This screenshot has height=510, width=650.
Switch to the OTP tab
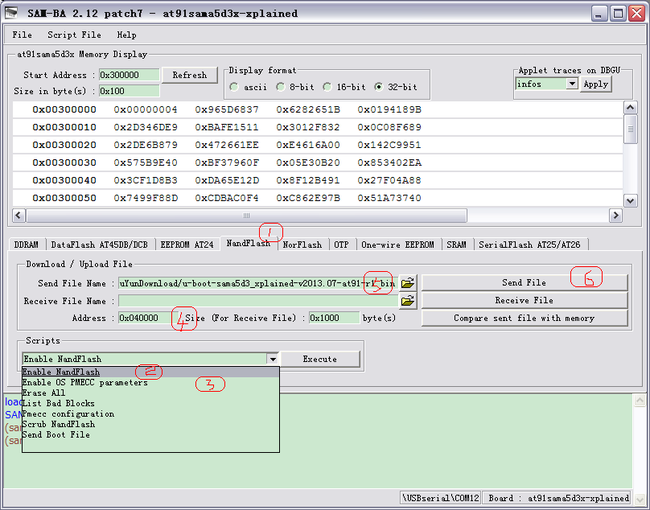[x=342, y=245]
